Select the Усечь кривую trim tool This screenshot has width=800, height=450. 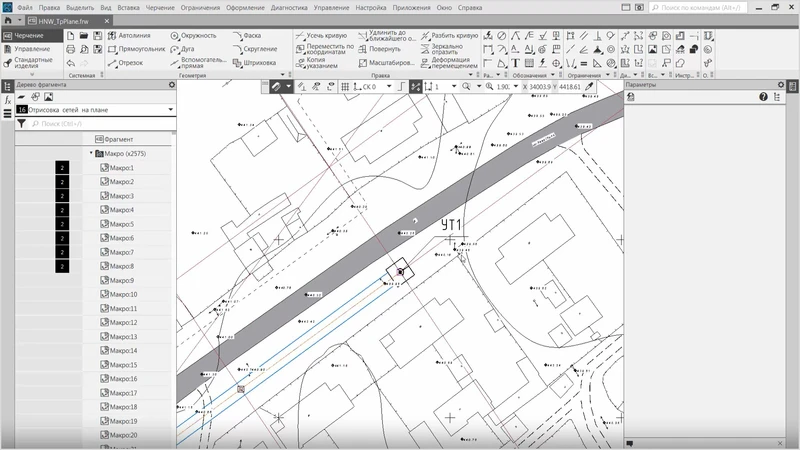[x=322, y=35]
